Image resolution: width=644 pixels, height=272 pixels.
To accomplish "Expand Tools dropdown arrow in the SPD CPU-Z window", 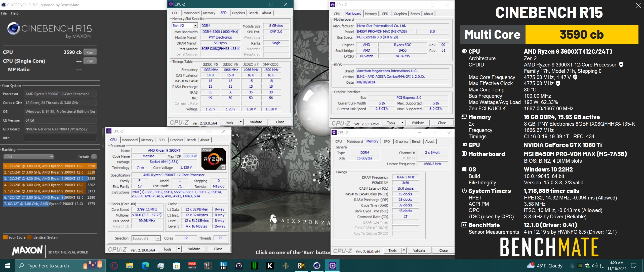I will click(x=241, y=122).
